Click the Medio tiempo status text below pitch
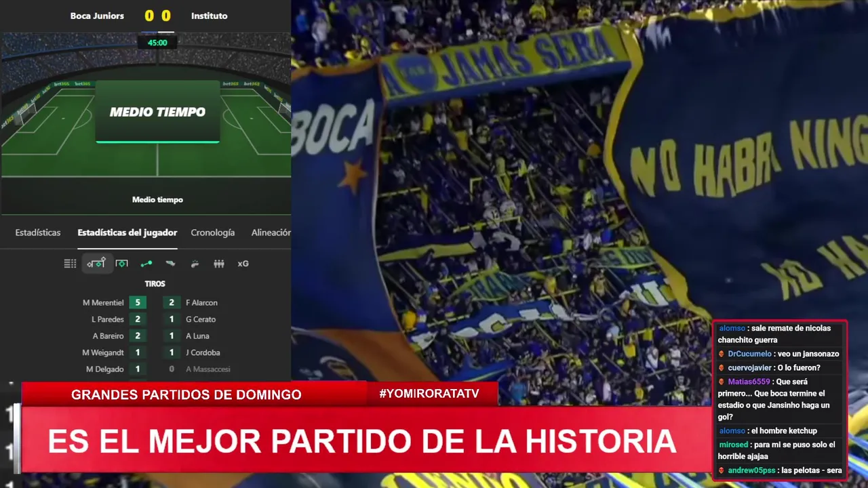This screenshot has width=868, height=488. click(157, 200)
